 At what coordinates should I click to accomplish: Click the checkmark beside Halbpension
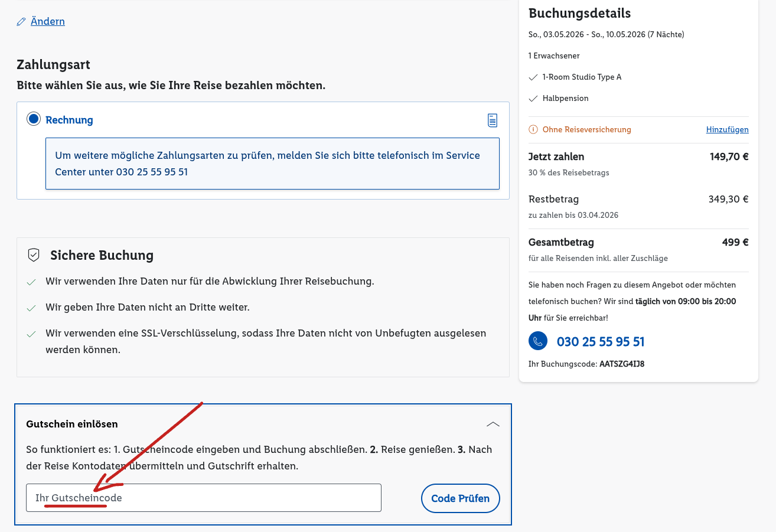(x=534, y=98)
